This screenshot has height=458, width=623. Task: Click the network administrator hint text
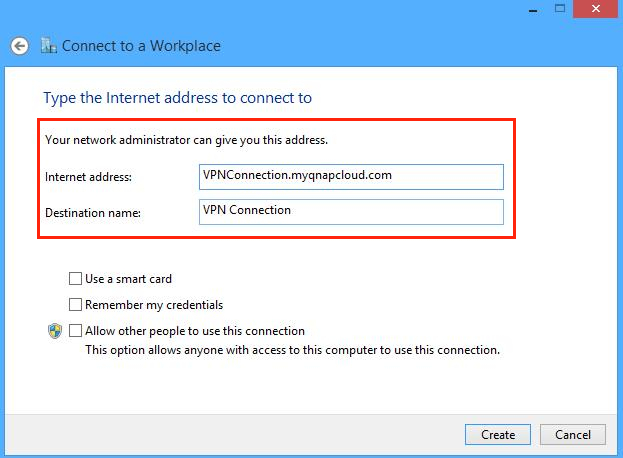tap(186, 140)
